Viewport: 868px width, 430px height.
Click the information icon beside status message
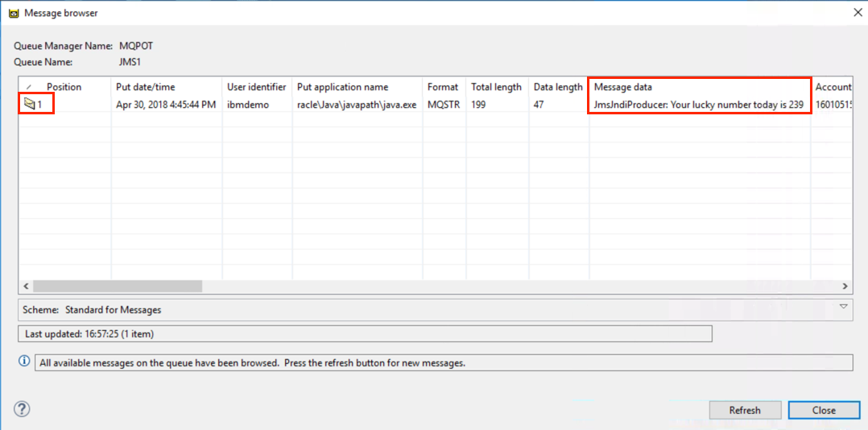click(x=24, y=361)
